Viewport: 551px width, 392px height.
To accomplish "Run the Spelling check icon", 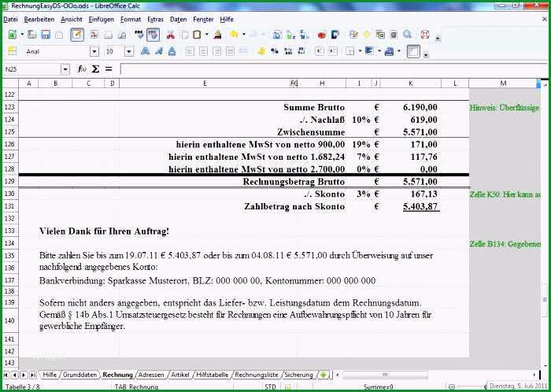I will click(x=139, y=35).
